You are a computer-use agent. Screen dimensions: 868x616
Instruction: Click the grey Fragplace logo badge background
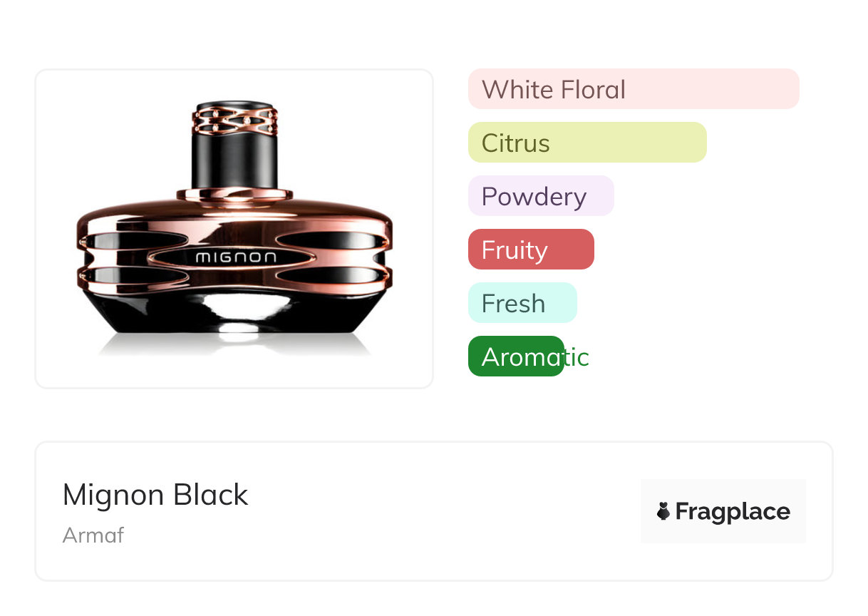(723, 488)
